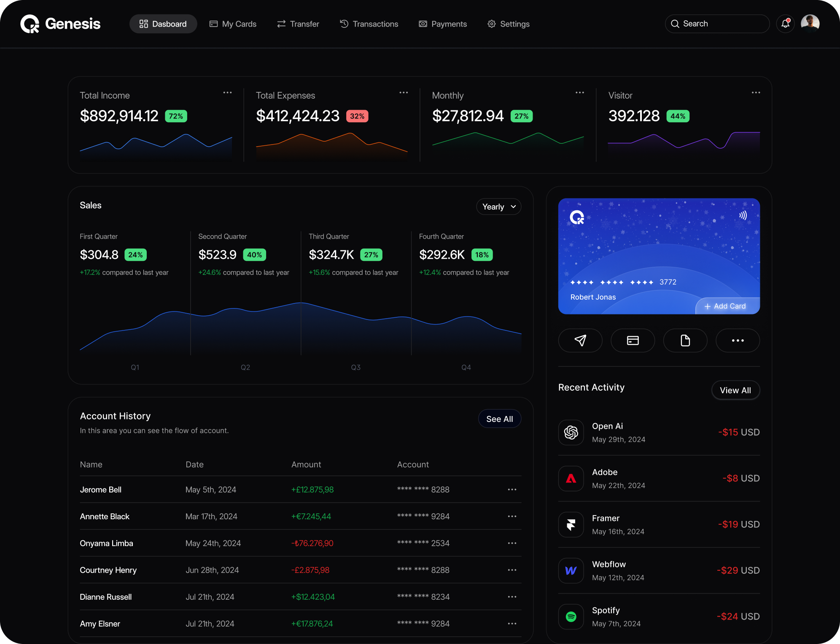Viewport: 840px width, 644px height.
Task: Open the three-dot more button below card
Action: (738, 341)
